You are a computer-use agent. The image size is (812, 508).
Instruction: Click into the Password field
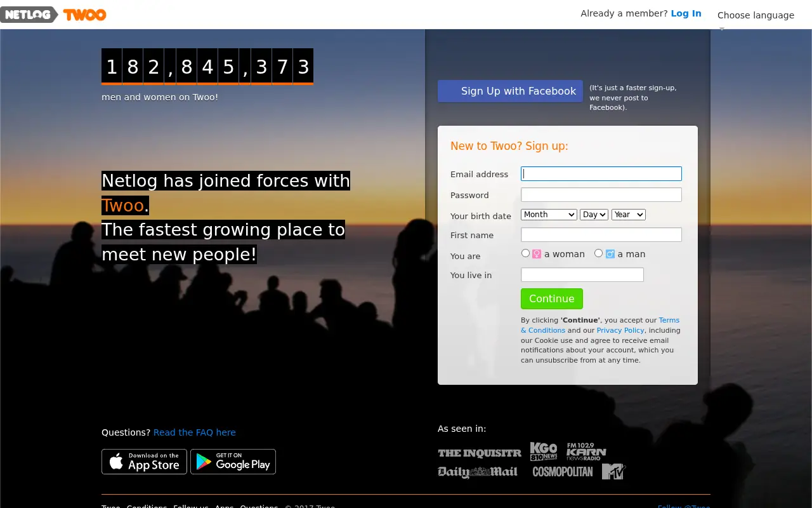pyautogui.click(x=601, y=195)
